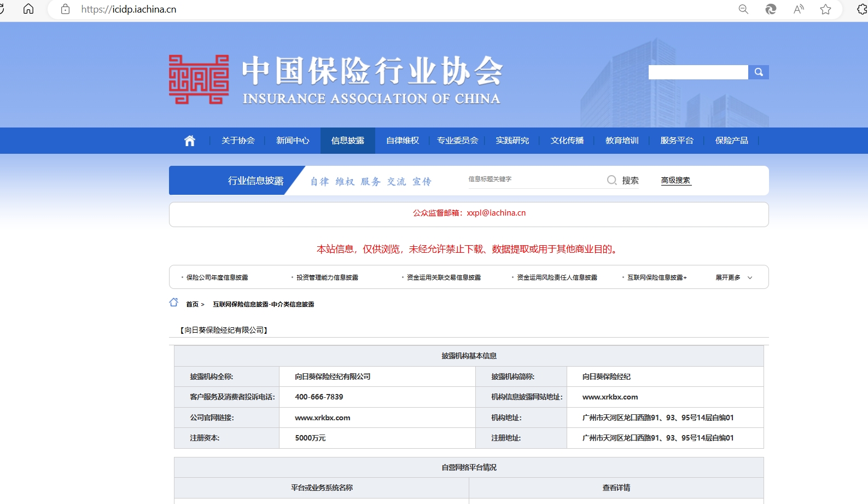Open 高级搜索 advanced search link
Screen dimensions: 868x504
coord(675,180)
